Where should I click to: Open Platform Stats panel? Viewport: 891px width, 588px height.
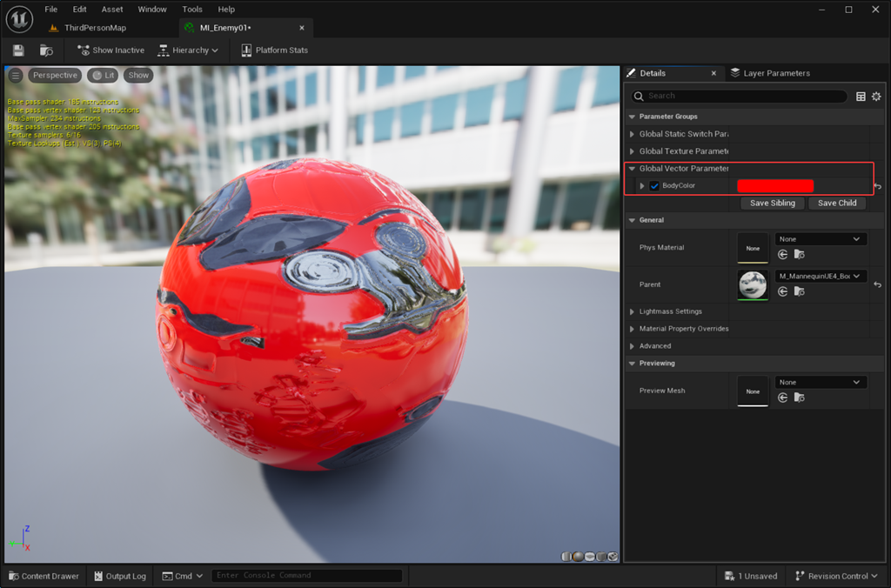[x=274, y=50]
